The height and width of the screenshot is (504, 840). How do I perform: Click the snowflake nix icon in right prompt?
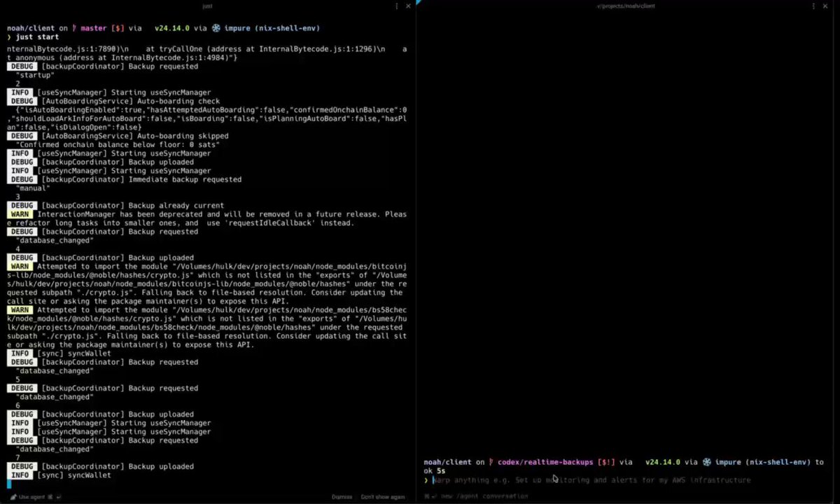pyautogui.click(x=707, y=462)
